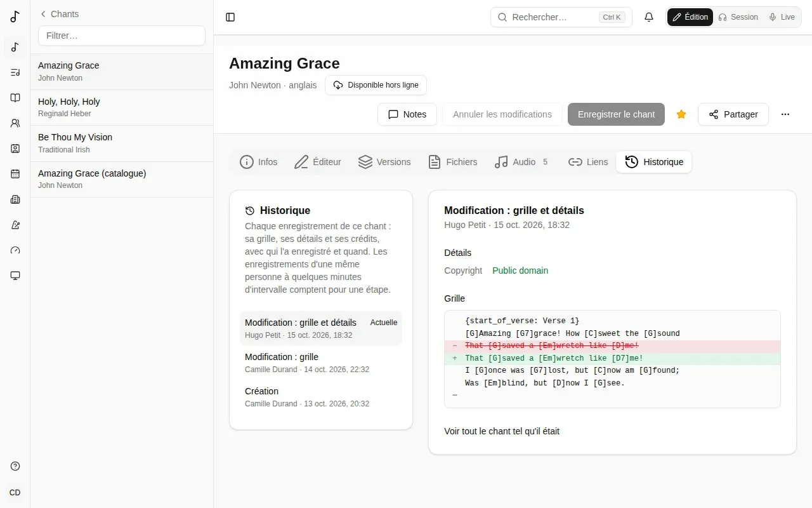Screen dimensions: 812x508
Task: Open the book icon in the sidebar
Action: point(15,98)
